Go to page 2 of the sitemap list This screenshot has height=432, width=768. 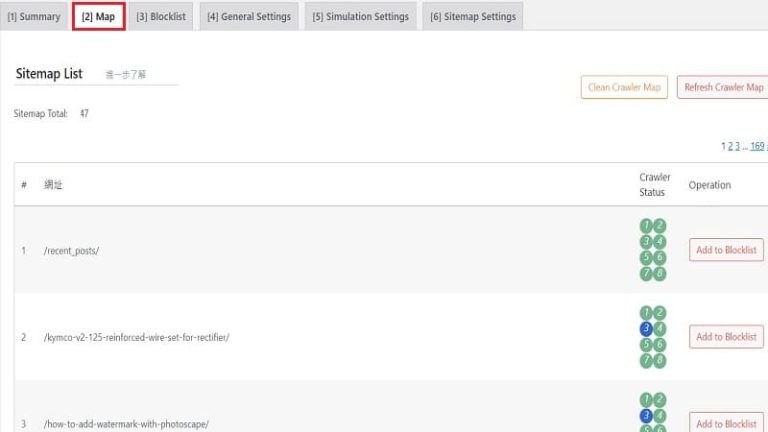(731, 146)
